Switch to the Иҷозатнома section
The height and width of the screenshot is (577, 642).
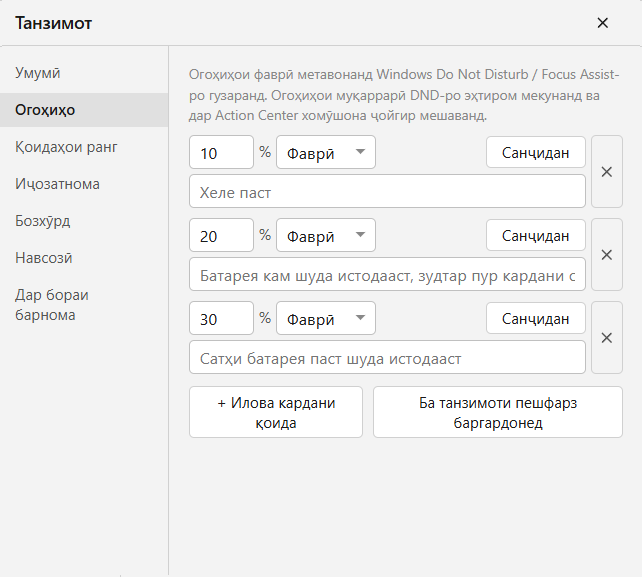point(84,184)
